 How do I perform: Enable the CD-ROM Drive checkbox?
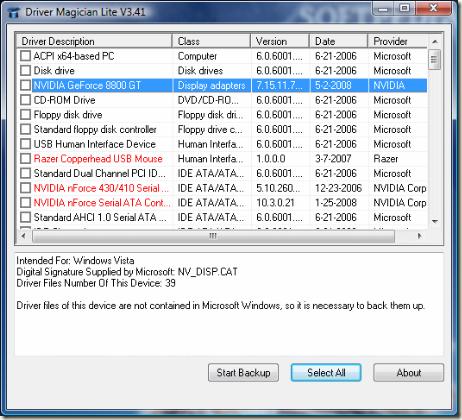[x=25, y=100]
